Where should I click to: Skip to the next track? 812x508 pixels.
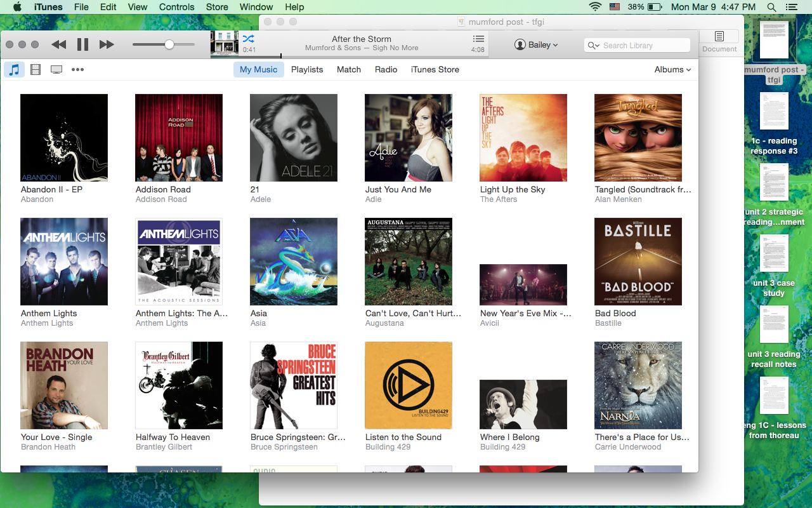point(107,44)
